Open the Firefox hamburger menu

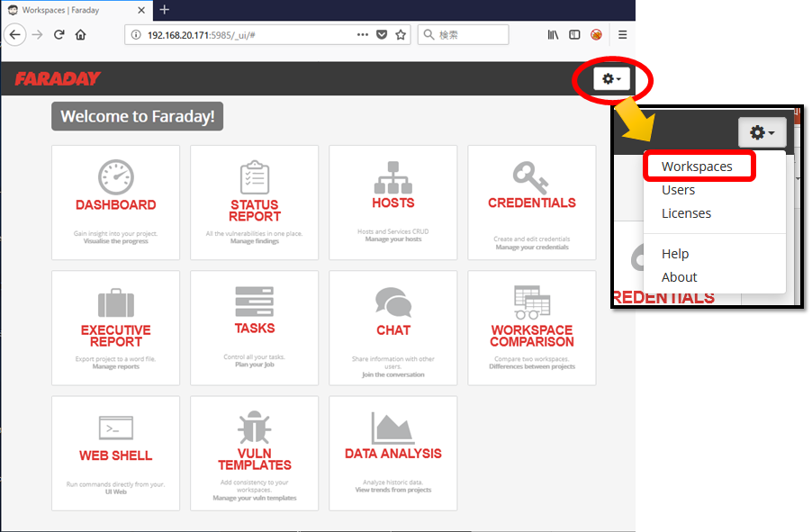tap(622, 35)
